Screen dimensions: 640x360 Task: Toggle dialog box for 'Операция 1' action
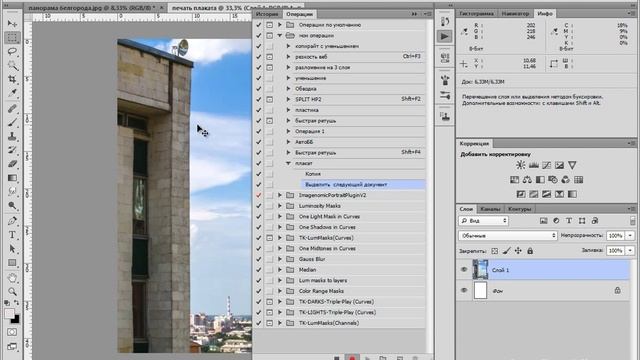[269, 131]
